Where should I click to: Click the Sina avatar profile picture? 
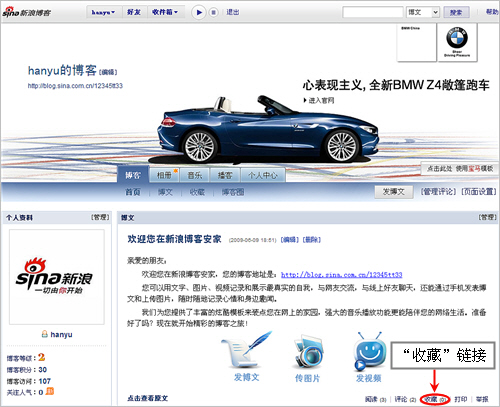(x=57, y=277)
